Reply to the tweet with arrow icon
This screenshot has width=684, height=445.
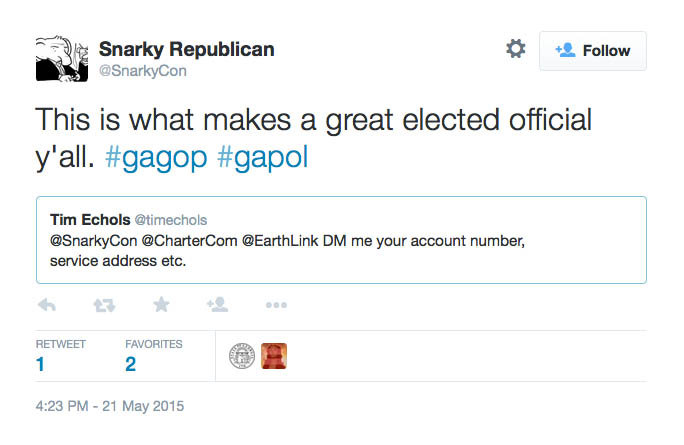[x=47, y=305]
